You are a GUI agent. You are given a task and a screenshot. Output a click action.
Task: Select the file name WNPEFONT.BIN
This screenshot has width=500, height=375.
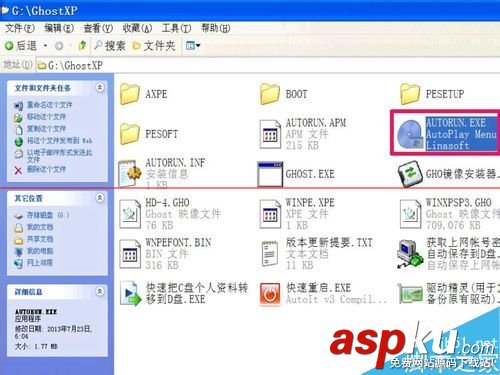[x=178, y=242]
